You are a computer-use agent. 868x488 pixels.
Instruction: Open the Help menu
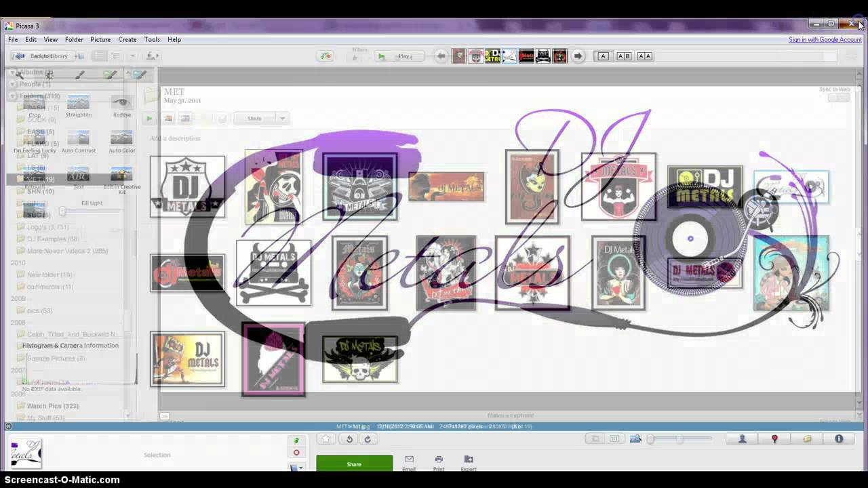(174, 40)
